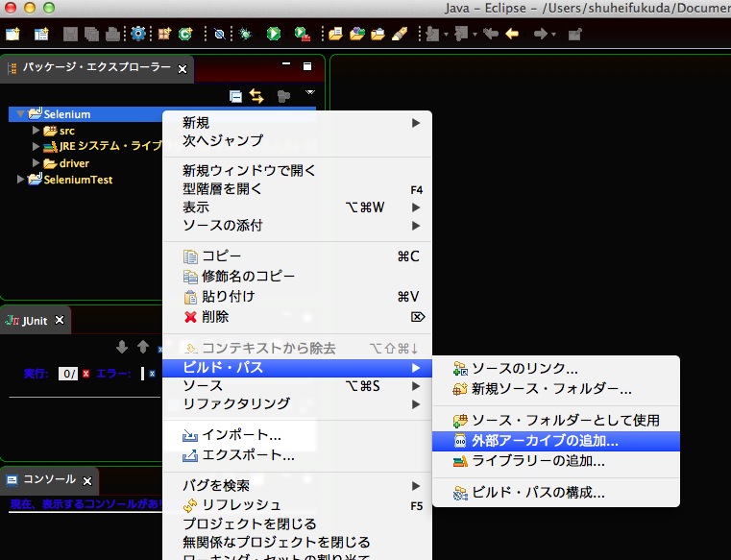Screen dimensions: 731x560
Task: Click the yellow Back arrow icon
Action: 512,34
